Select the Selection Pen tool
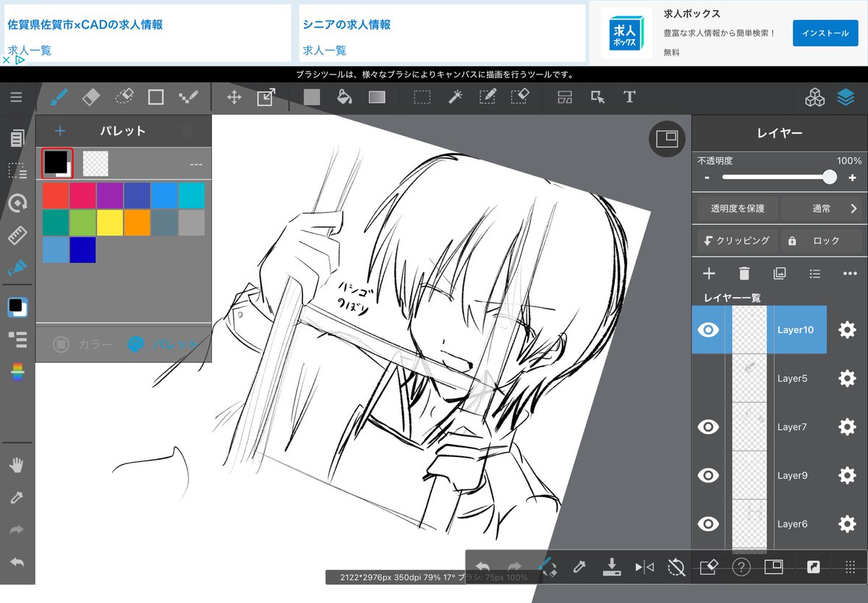Screen dimensions: 868x603 pyautogui.click(x=488, y=97)
